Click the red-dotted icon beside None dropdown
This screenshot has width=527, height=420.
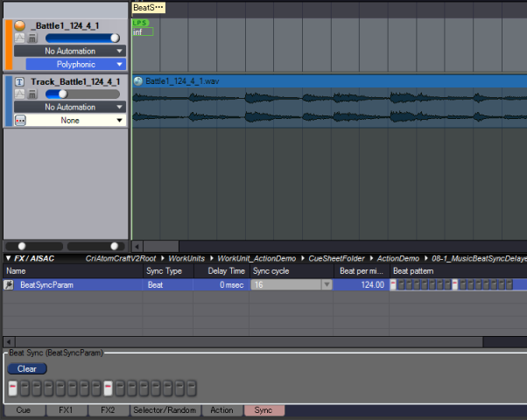(x=20, y=120)
